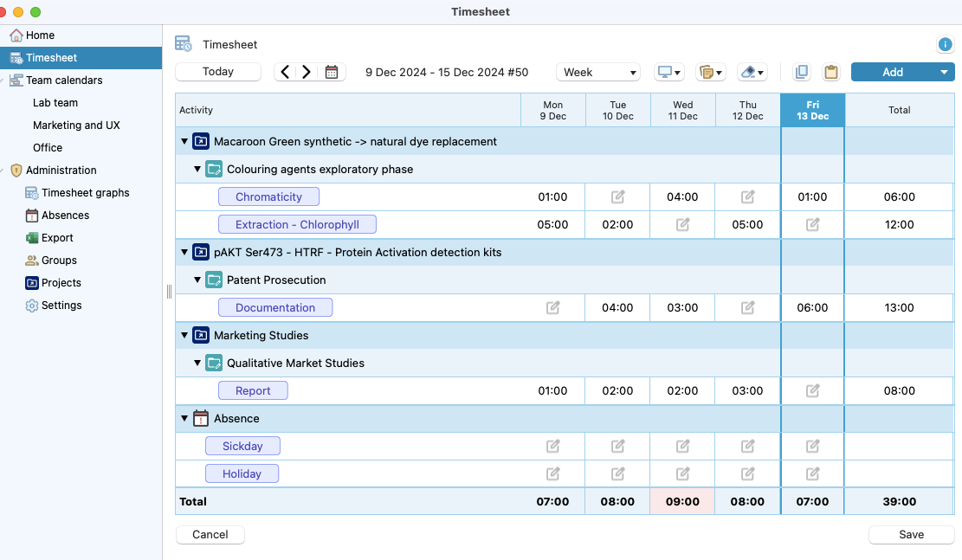Click the Today button

(x=217, y=72)
